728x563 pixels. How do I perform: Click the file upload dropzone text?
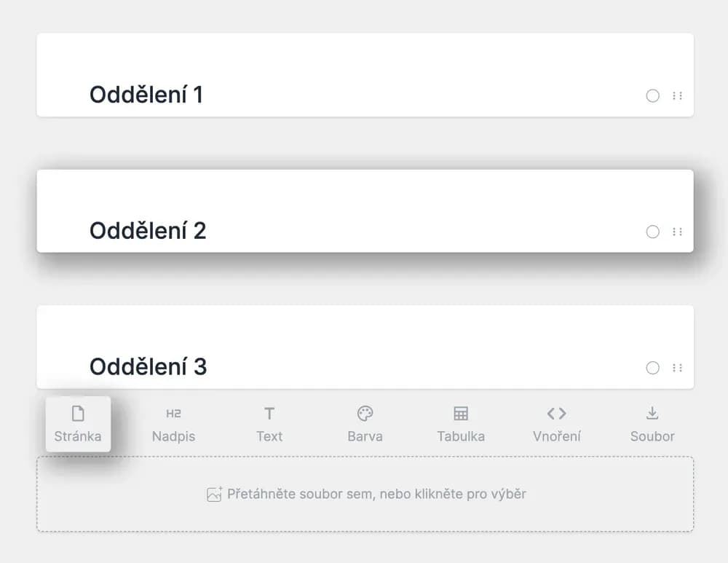click(x=376, y=494)
